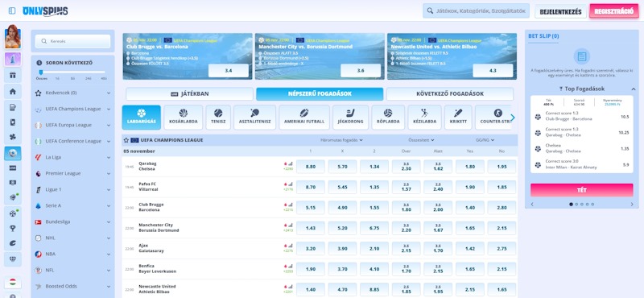The width and height of the screenshot is (644, 298).
Task: Open the soccer ball sports icon in rail
Action: [13, 153]
